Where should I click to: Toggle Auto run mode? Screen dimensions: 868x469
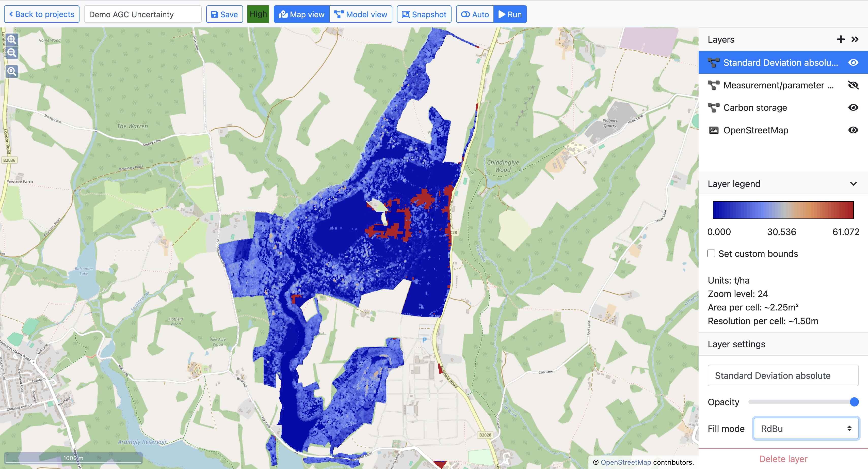[475, 14]
